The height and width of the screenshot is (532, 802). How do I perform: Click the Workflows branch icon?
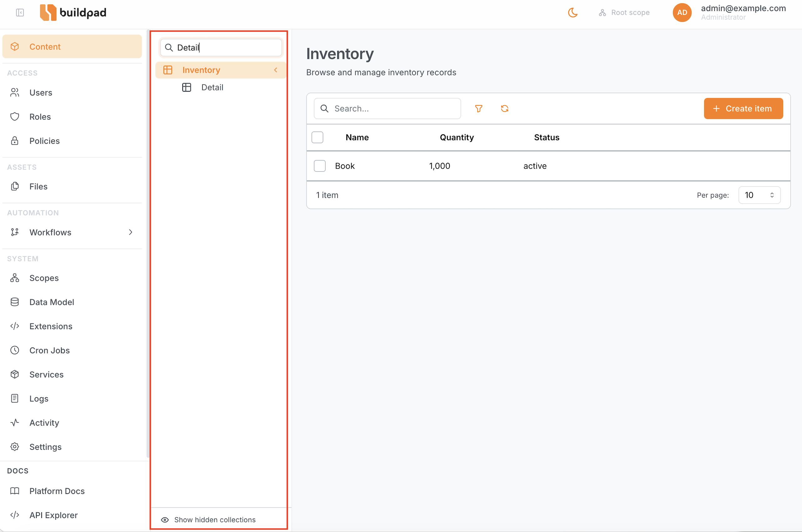point(15,233)
